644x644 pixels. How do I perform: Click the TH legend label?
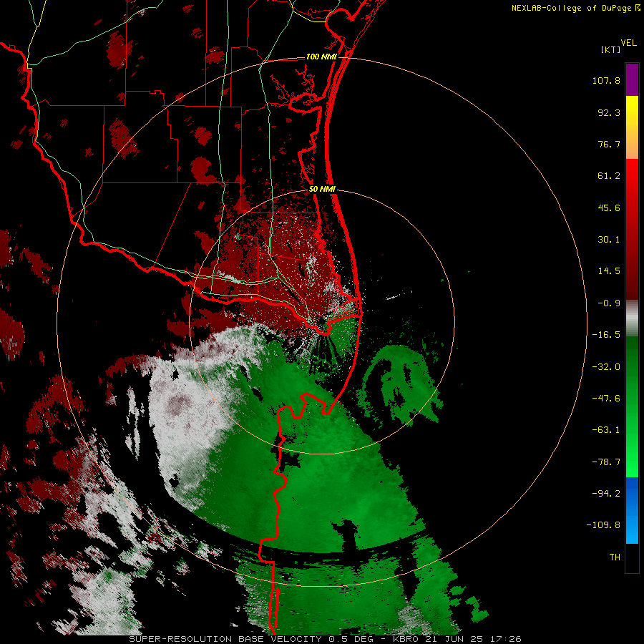tap(615, 557)
